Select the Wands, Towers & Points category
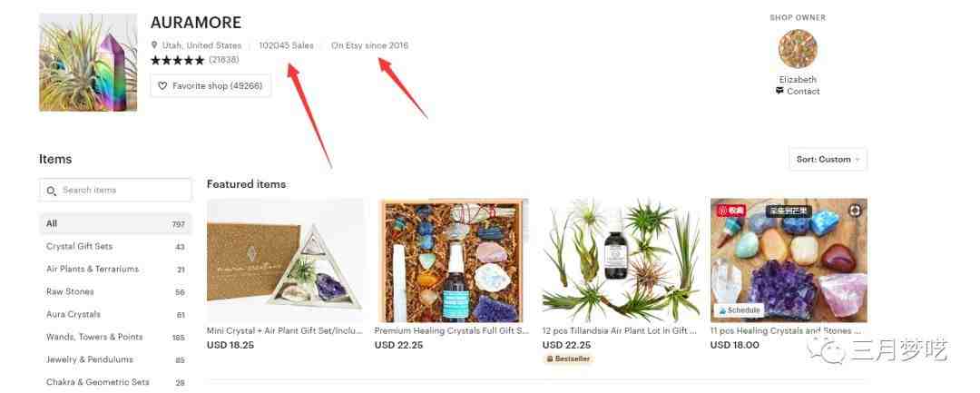The height and width of the screenshot is (393, 980). (115, 337)
